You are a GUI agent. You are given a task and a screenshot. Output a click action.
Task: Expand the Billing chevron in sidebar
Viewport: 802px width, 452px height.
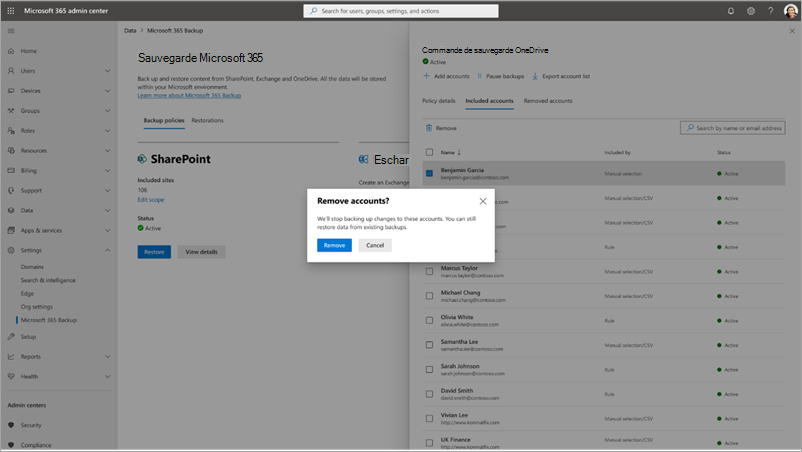click(107, 171)
